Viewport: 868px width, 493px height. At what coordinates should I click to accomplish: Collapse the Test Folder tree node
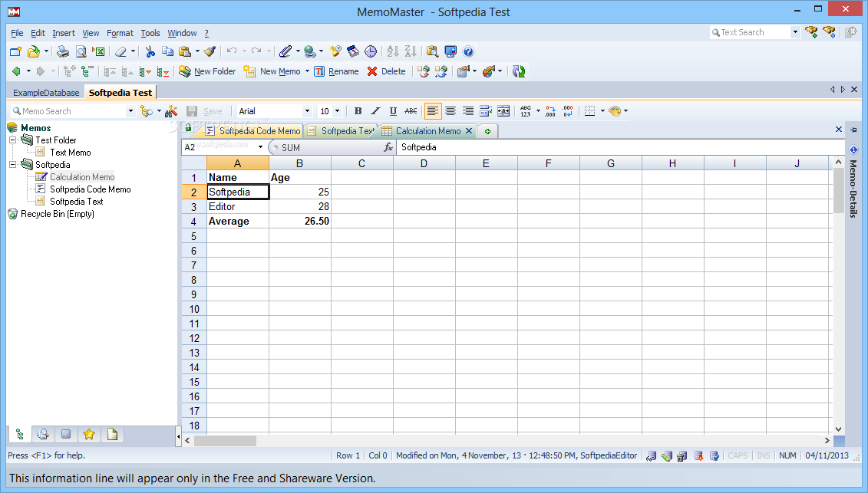pos(13,140)
